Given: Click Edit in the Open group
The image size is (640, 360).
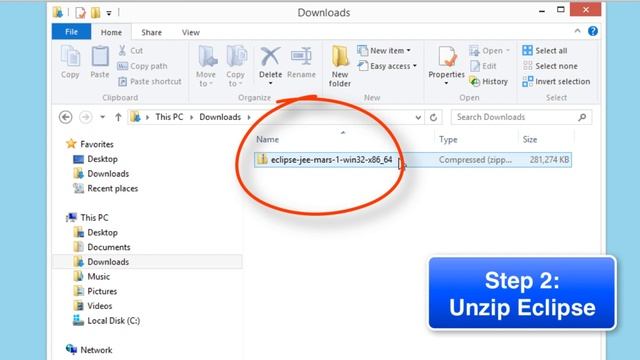Looking at the screenshot, I should click(x=484, y=66).
